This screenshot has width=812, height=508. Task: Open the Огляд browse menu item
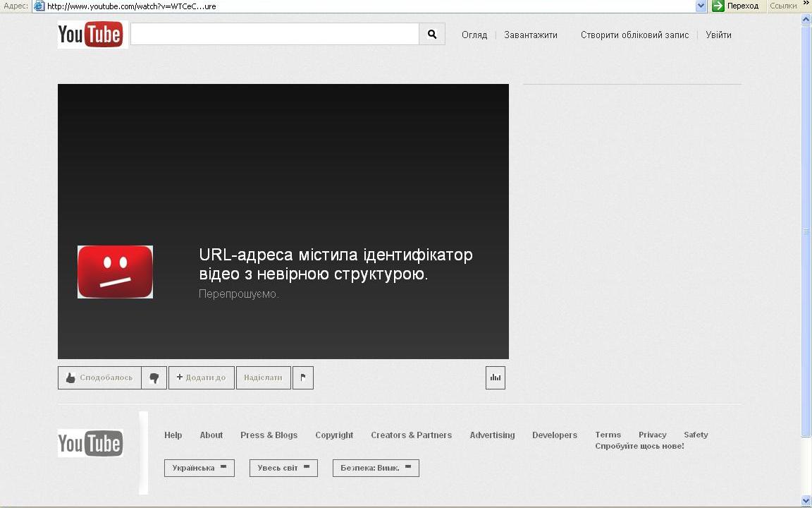pos(474,35)
